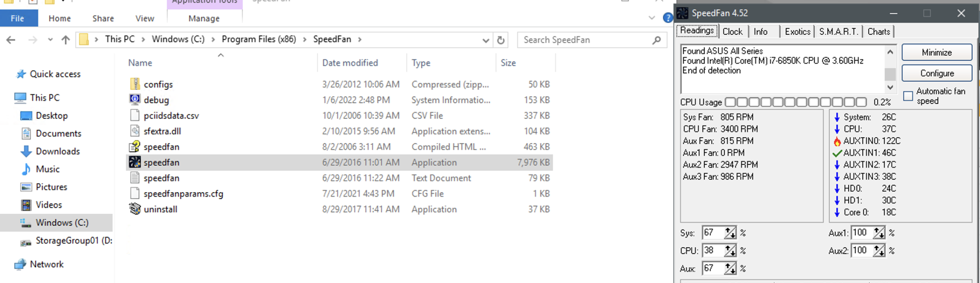The height and width of the screenshot is (283, 980).
Task: Expand the chevron after Windows (C:) breadcrumb
Action: (x=213, y=39)
